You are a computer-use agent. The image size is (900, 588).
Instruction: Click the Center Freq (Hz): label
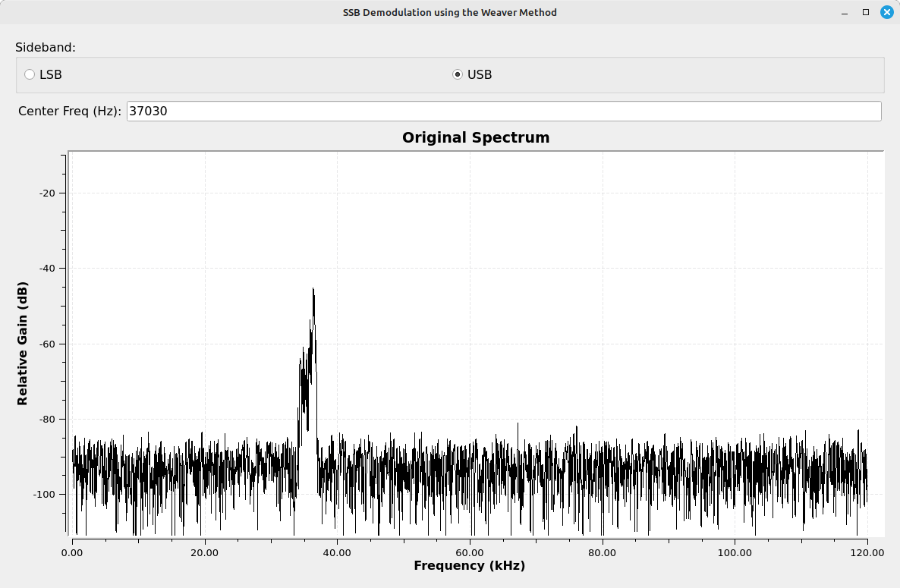point(70,112)
